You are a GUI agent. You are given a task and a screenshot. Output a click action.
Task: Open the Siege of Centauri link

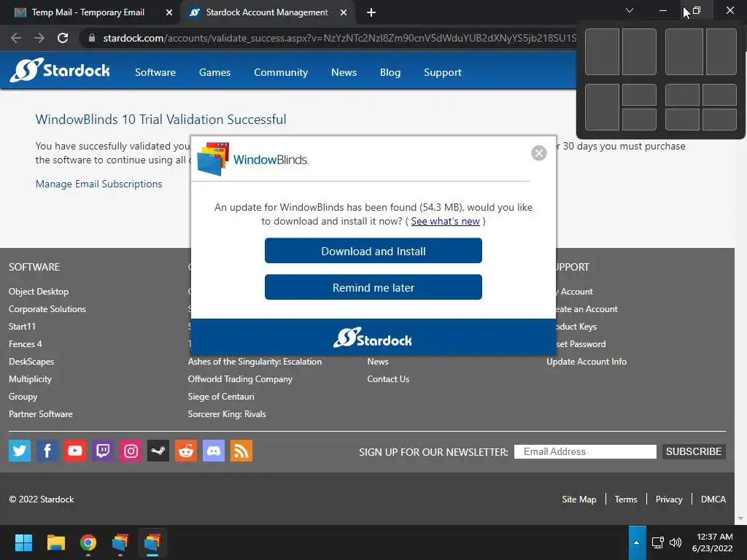pyautogui.click(x=221, y=397)
